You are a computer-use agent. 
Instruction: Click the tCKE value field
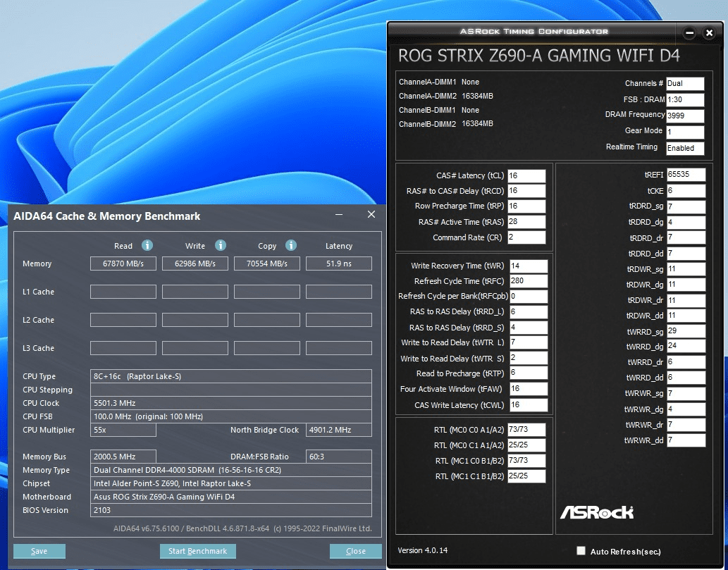(686, 191)
